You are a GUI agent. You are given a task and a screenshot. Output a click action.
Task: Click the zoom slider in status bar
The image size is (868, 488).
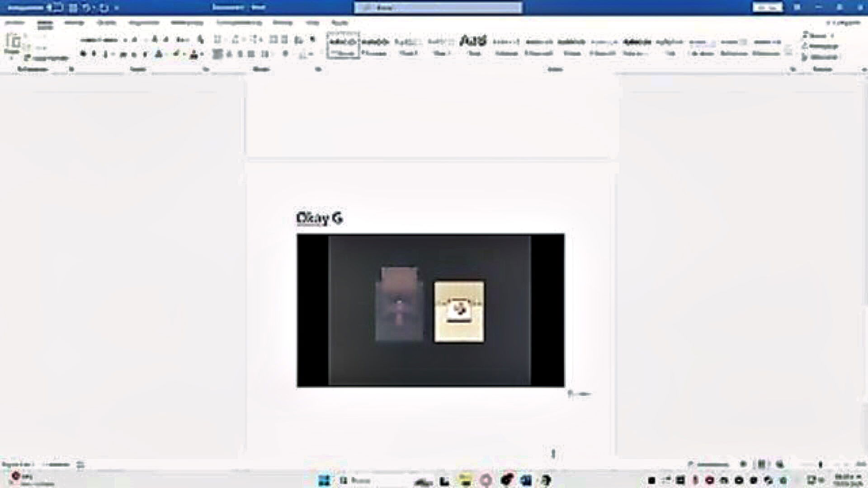coord(820,464)
